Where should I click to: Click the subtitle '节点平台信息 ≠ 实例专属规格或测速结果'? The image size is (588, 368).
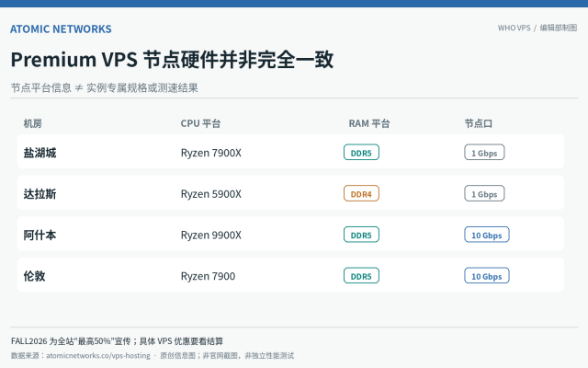pos(104,88)
